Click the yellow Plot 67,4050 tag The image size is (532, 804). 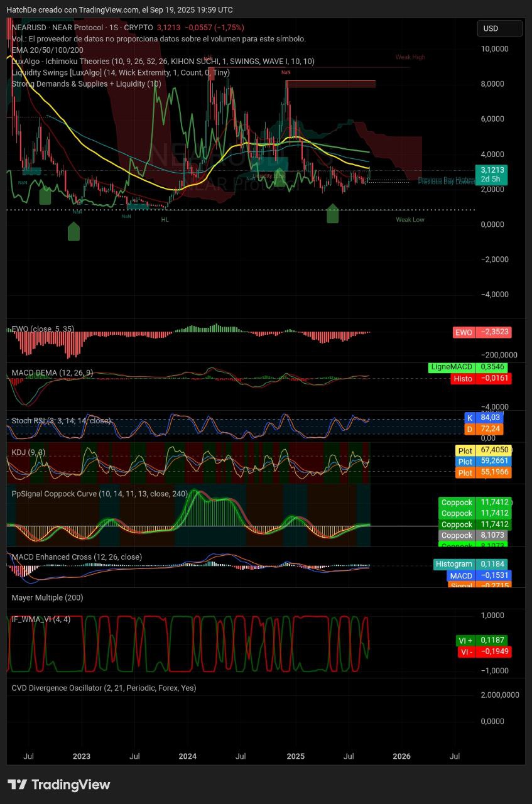[x=483, y=450]
